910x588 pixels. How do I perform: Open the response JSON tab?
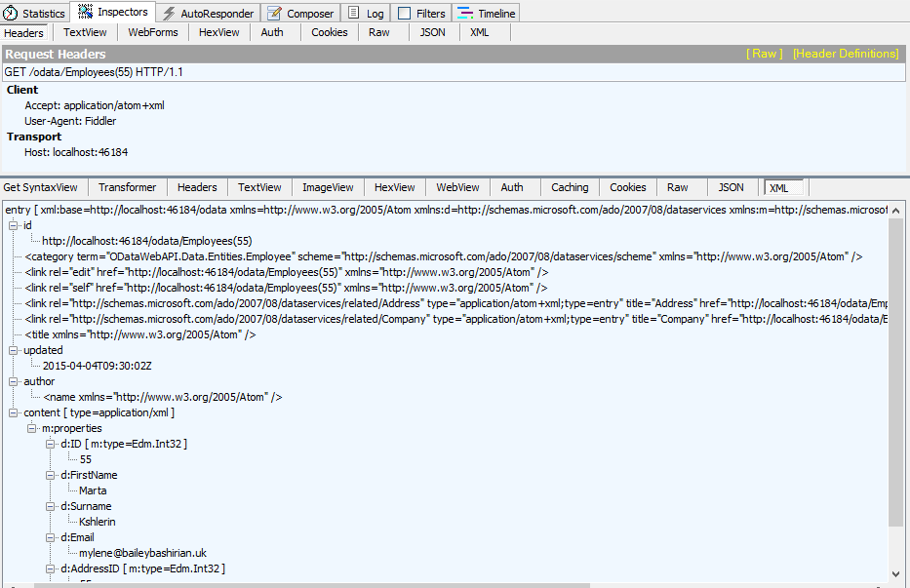point(731,187)
